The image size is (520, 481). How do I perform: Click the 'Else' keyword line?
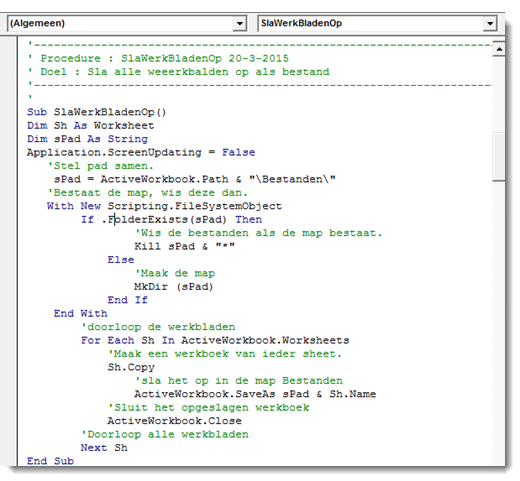[121, 260]
